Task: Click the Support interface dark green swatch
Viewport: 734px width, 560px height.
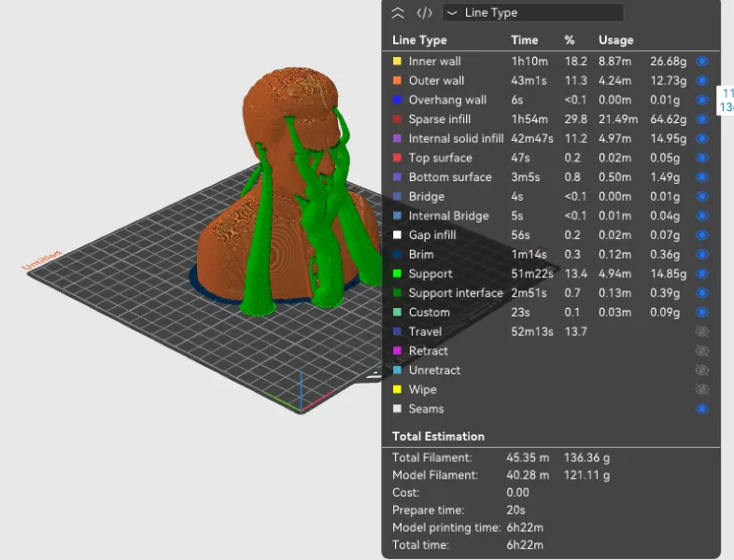Action: [x=397, y=293]
